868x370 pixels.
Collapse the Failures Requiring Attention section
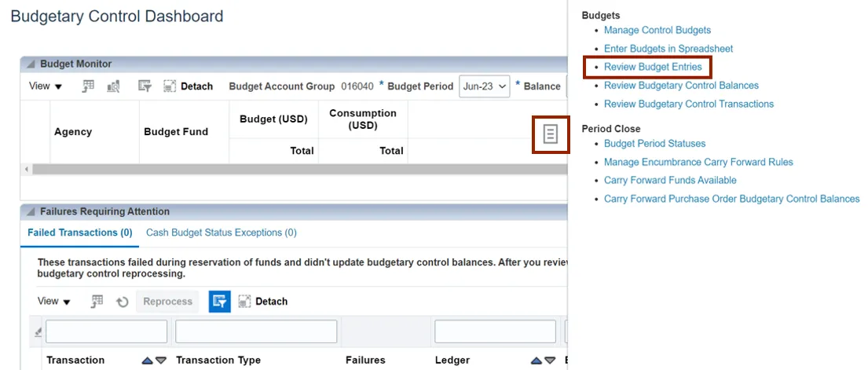[31, 212]
